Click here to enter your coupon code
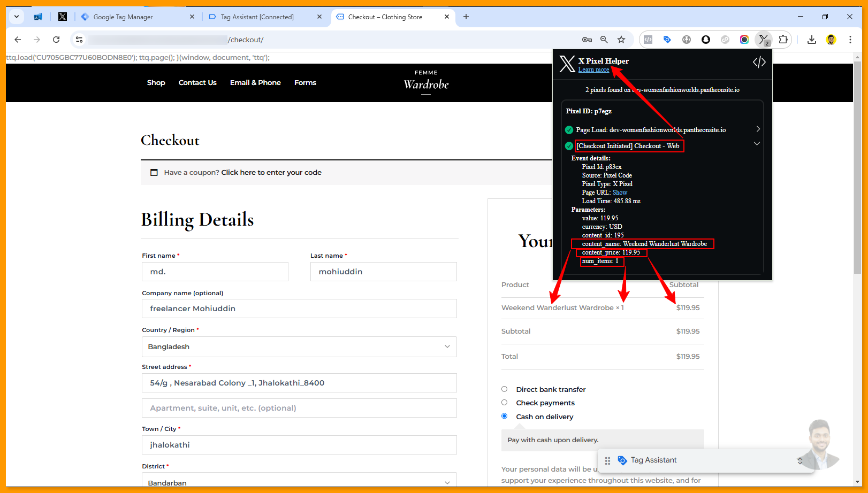Image resolution: width=868 pixels, height=493 pixels. [x=271, y=173]
